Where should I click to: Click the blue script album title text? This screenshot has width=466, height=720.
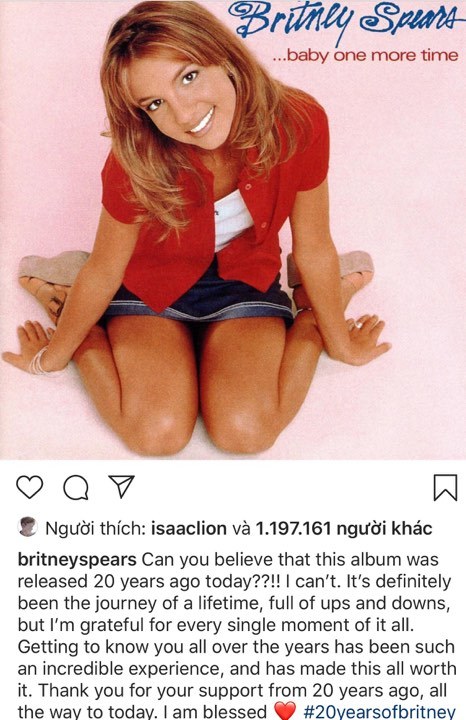click(347, 21)
